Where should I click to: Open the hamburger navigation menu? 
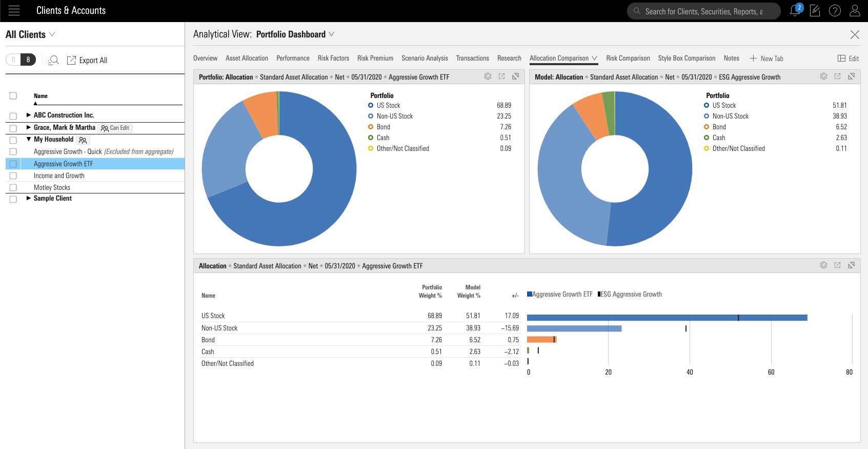pyautogui.click(x=14, y=11)
